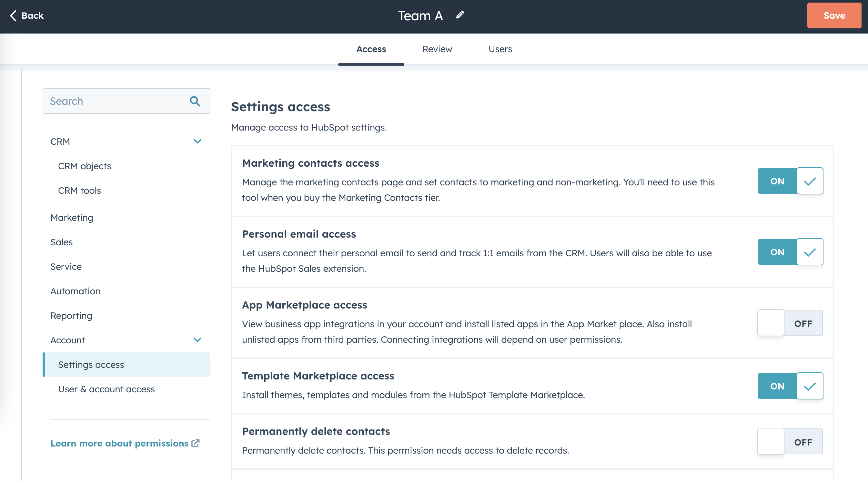The height and width of the screenshot is (481, 868).
Task: Click Template Marketplace access title
Action: [x=318, y=376]
